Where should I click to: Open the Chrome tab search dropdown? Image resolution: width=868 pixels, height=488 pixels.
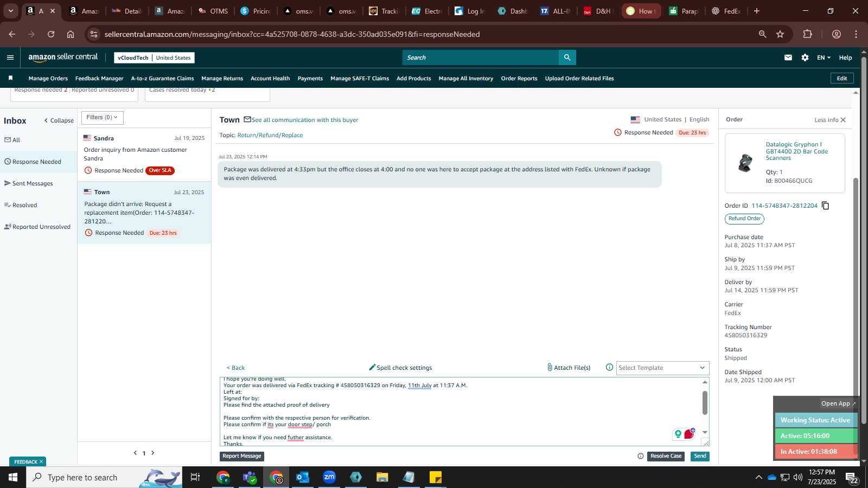point(10,11)
